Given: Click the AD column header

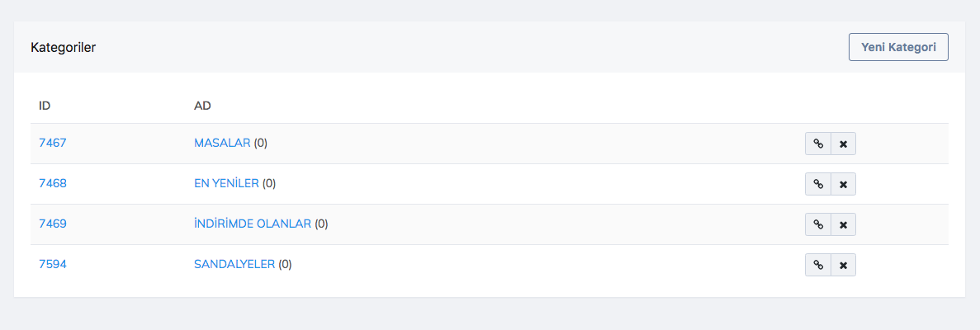Looking at the screenshot, I should pos(202,106).
